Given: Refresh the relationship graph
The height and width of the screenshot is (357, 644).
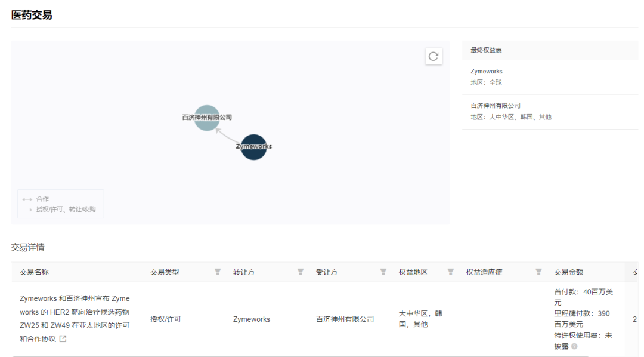Looking at the screenshot, I should 434,56.
